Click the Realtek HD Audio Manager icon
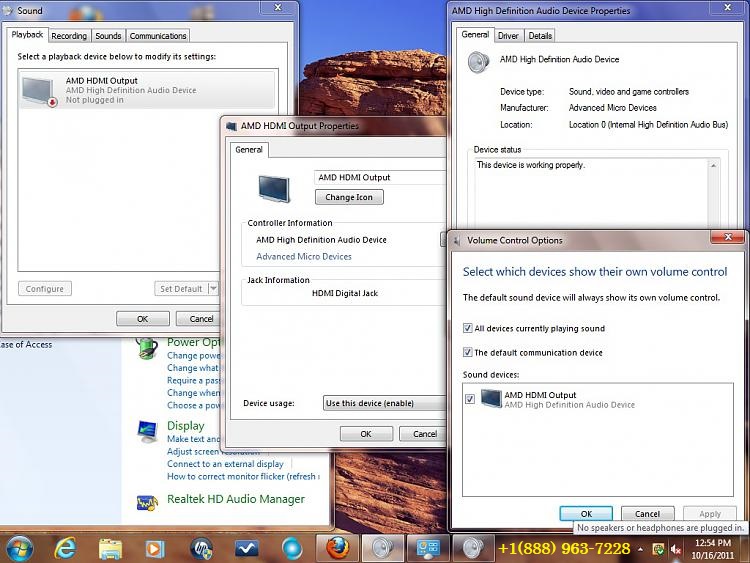This screenshot has width=750, height=563. pos(147,502)
